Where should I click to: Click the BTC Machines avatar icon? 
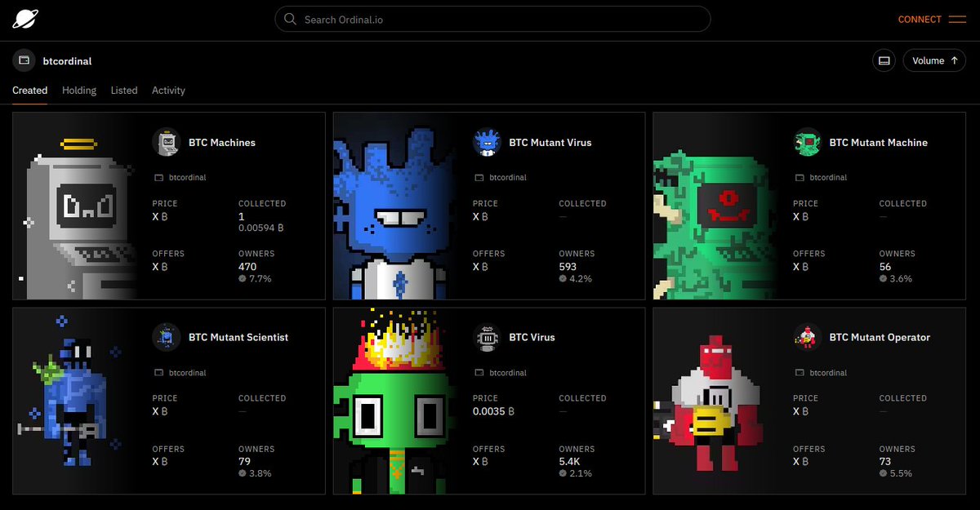(167, 143)
